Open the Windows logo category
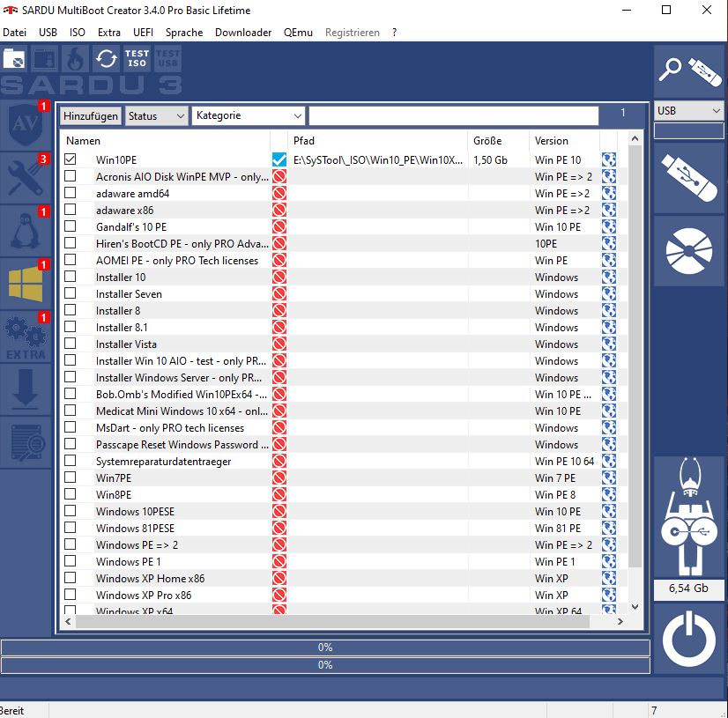 point(25,284)
